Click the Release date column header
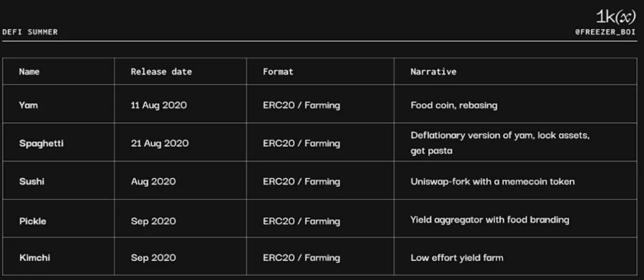This screenshot has height=280, width=644. click(x=161, y=72)
